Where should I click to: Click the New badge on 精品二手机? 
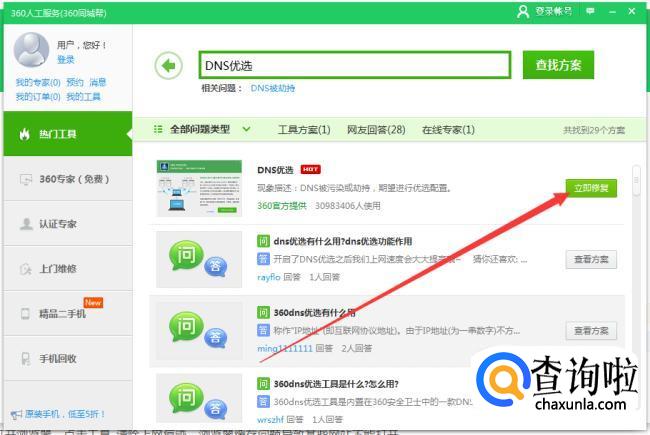point(93,302)
